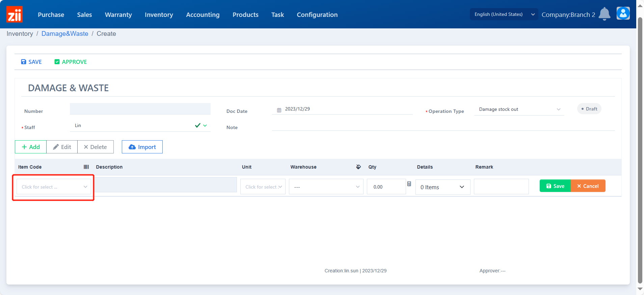Click the Warehouse column header

[303, 167]
